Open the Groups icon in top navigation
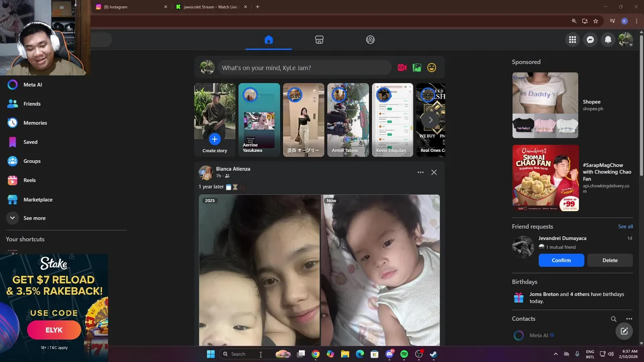 click(370, 40)
